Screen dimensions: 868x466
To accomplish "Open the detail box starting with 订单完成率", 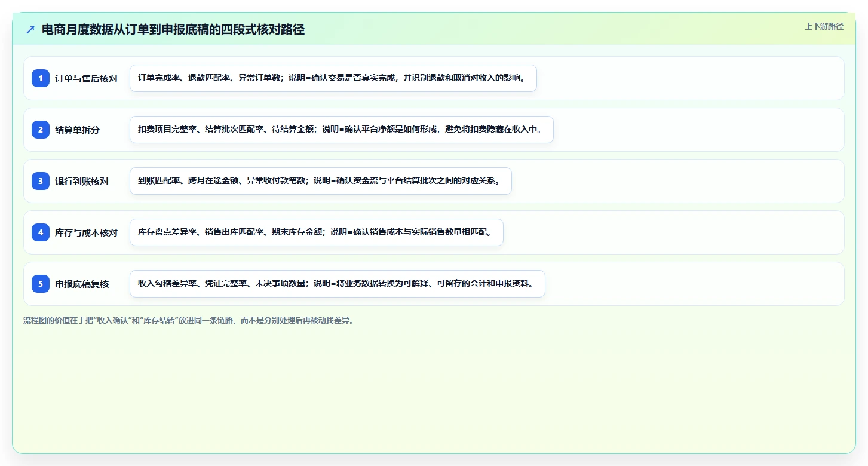I will click(x=333, y=78).
